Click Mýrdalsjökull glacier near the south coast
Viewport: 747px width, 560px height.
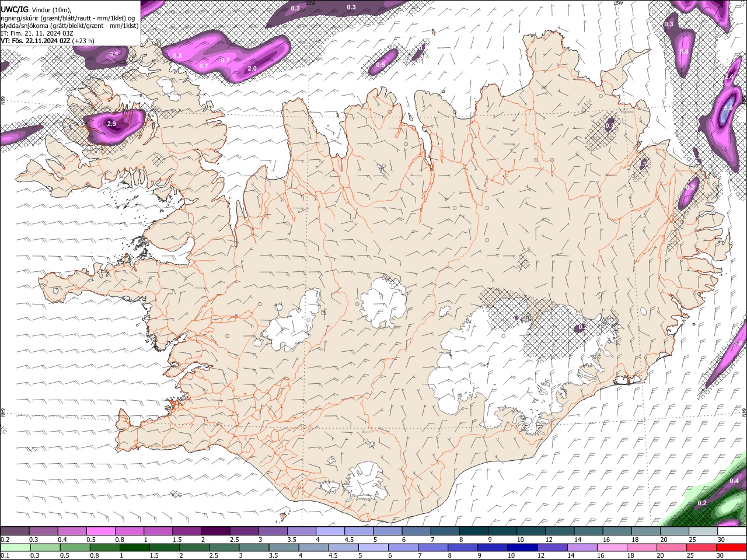365,481
